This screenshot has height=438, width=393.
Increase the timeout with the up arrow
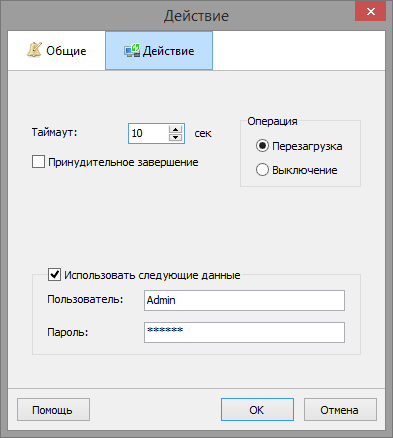coord(176,129)
